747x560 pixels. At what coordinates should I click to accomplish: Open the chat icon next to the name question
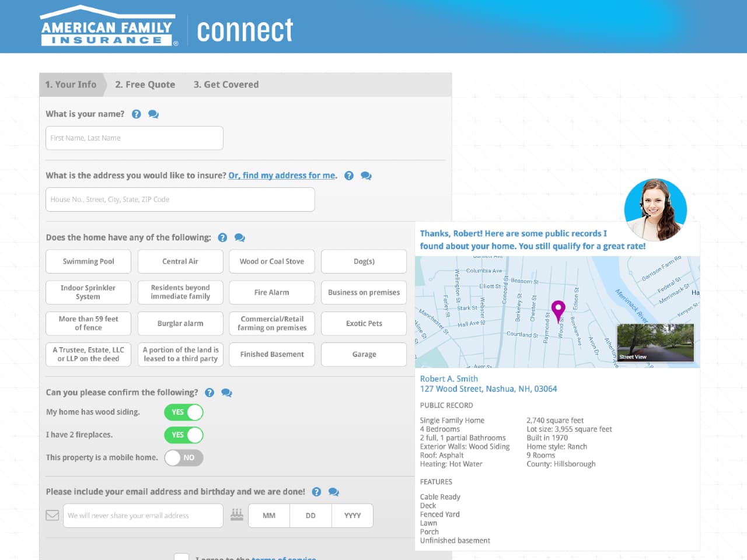[x=153, y=114]
